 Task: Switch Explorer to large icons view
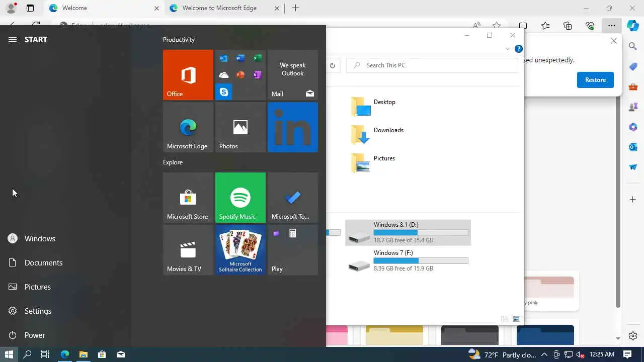point(517,319)
